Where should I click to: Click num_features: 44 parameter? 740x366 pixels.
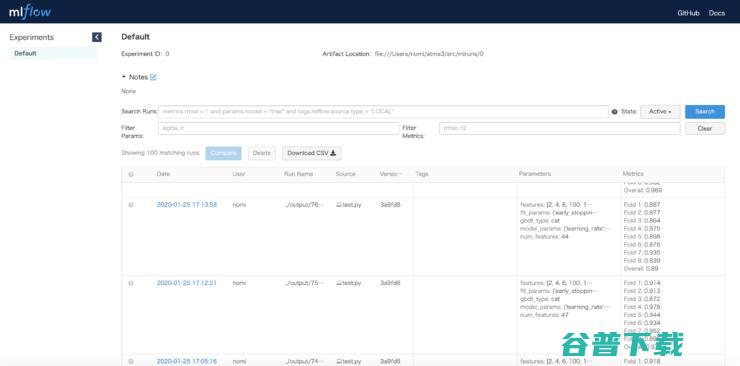[544, 237]
